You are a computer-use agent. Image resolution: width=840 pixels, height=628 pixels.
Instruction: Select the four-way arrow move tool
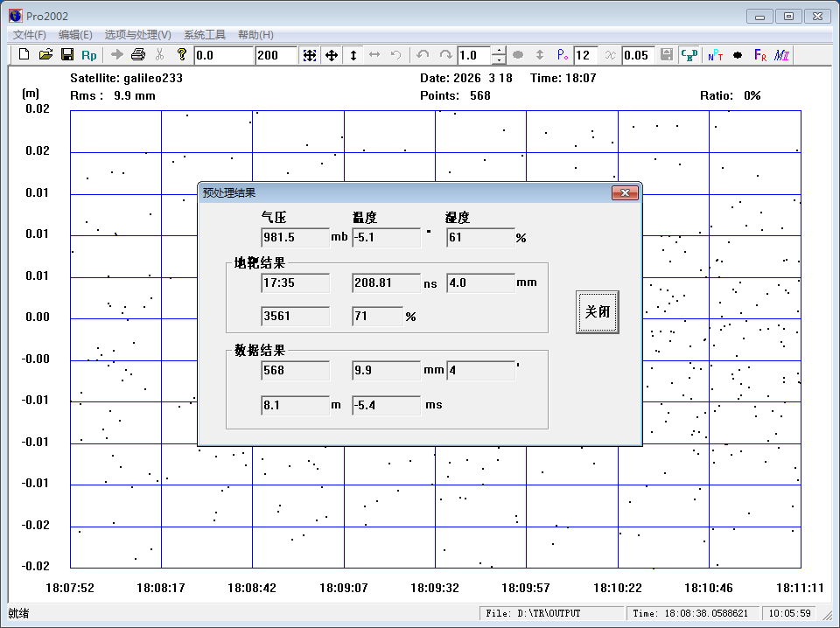(x=332, y=55)
